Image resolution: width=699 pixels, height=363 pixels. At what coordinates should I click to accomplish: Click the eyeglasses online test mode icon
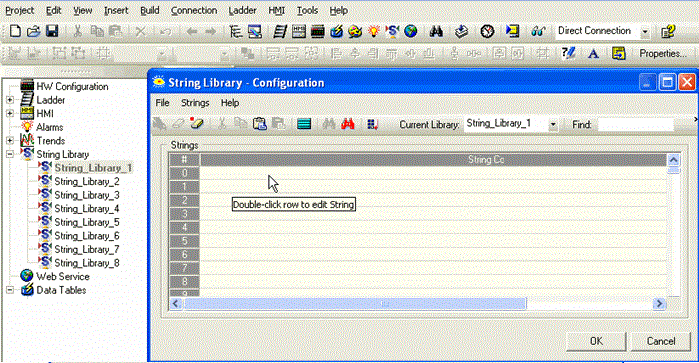point(538,31)
